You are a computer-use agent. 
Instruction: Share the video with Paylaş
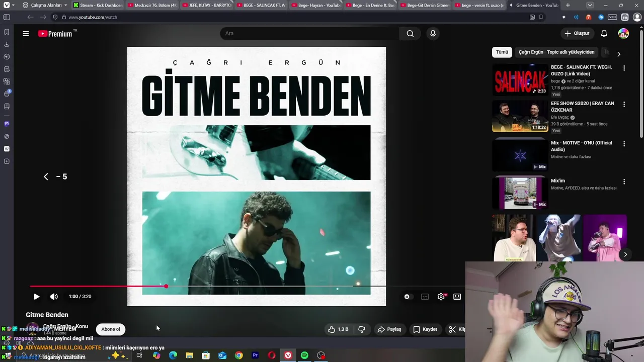pyautogui.click(x=389, y=329)
